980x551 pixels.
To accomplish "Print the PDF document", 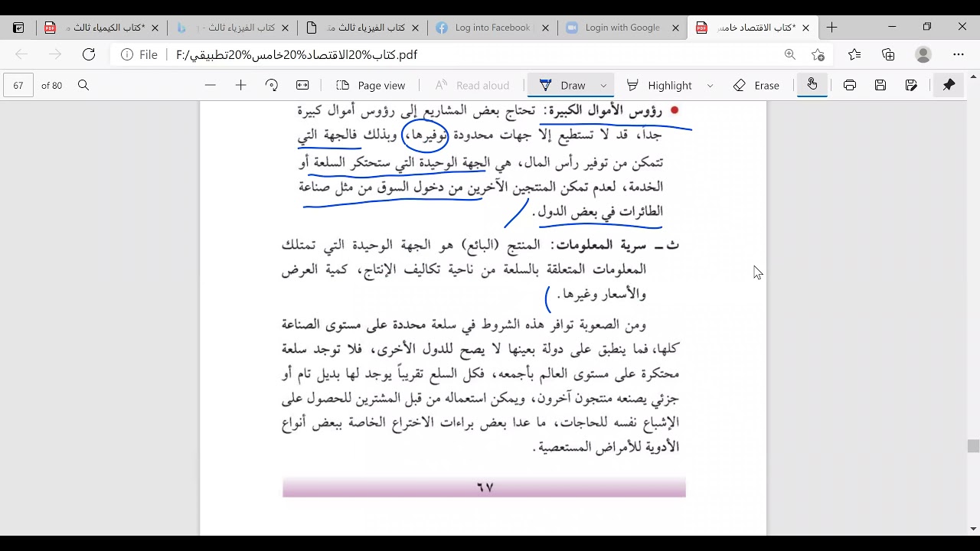I will point(850,85).
